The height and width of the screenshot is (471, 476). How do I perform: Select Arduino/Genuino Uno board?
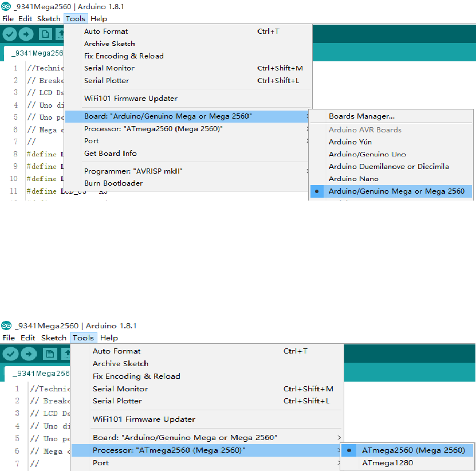click(391, 154)
